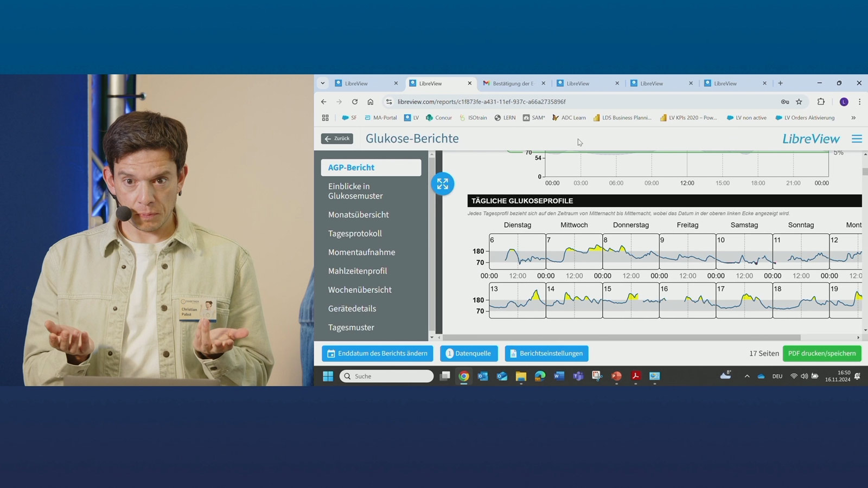The height and width of the screenshot is (488, 868).
Task: Click the Zurück back button
Action: pyautogui.click(x=337, y=139)
